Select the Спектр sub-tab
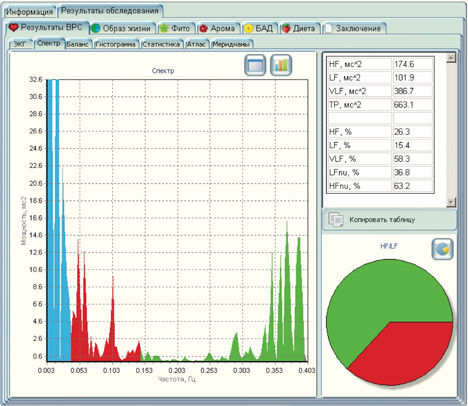Image resolution: width=468 pixels, height=406 pixels. (49, 43)
